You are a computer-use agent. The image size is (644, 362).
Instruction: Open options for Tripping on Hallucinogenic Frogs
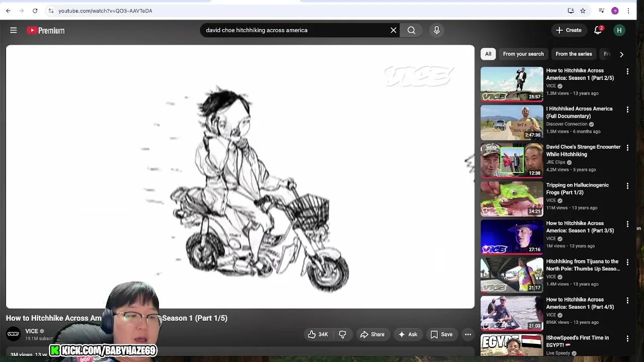click(x=627, y=186)
